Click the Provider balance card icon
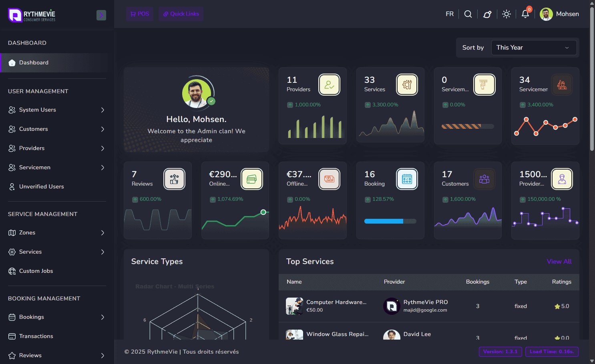 pyautogui.click(x=562, y=179)
